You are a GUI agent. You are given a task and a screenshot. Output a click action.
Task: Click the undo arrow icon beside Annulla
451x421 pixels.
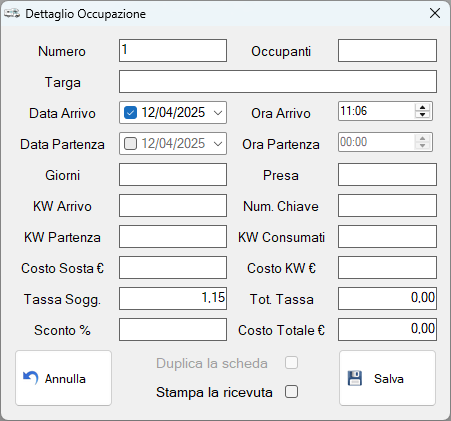coord(31,378)
